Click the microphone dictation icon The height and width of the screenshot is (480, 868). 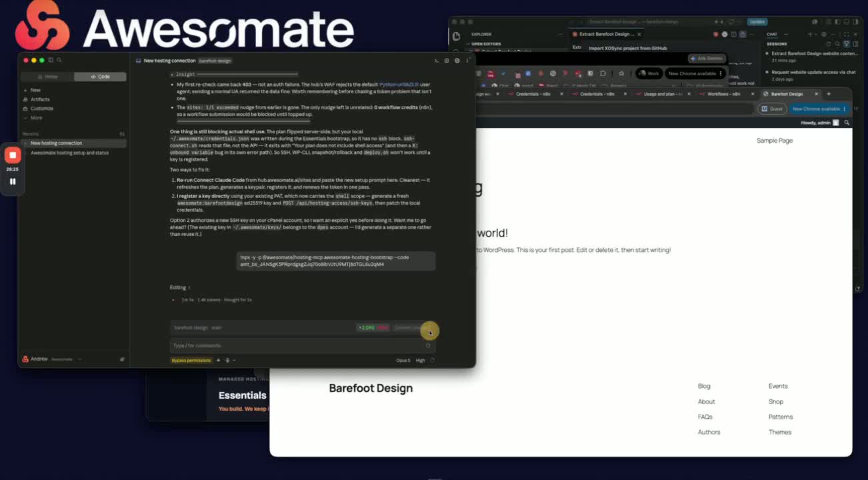click(x=227, y=361)
